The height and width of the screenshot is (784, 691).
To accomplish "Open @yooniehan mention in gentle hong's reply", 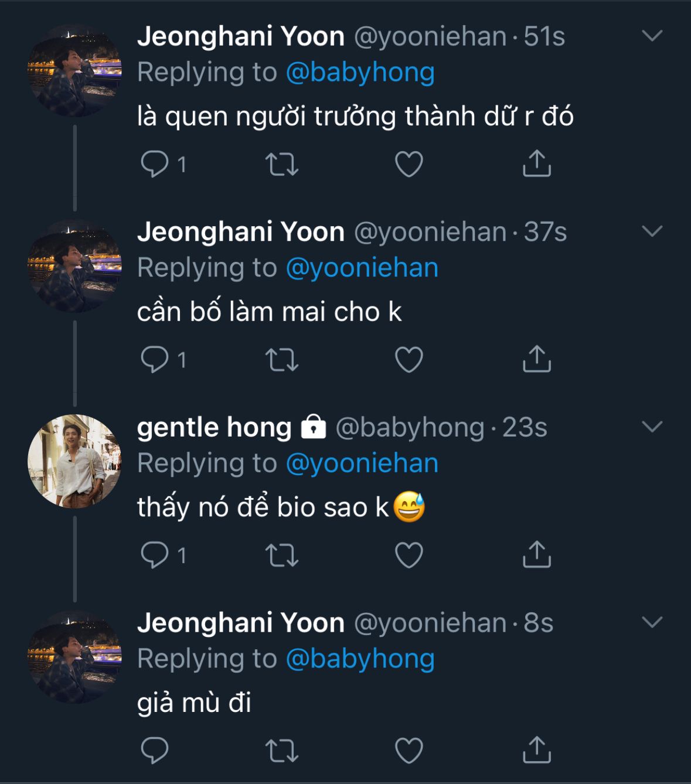I will coord(362,463).
